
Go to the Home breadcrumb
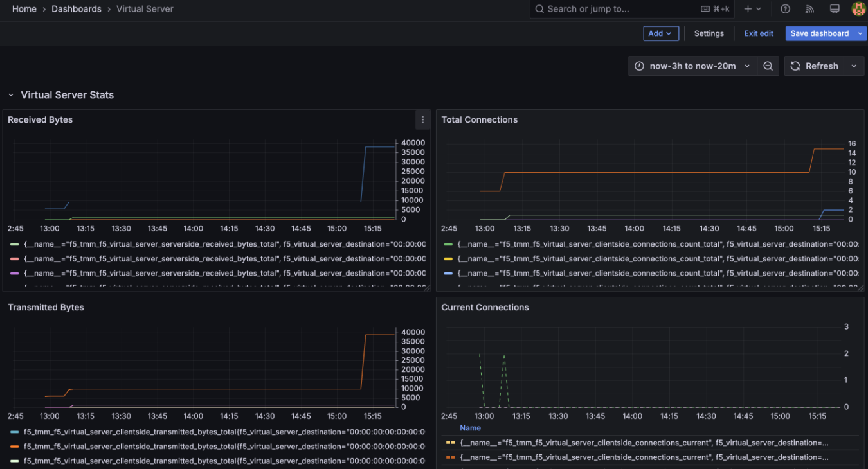click(24, 9)
